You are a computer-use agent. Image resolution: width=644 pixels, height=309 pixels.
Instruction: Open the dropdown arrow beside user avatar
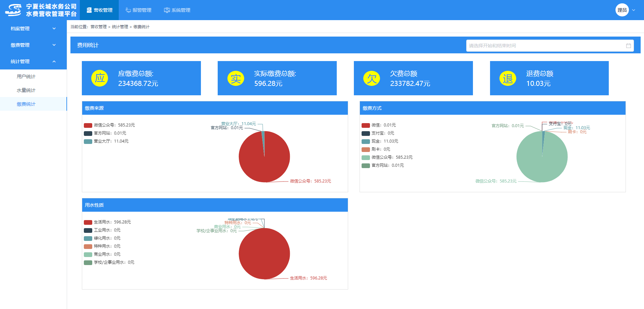tap(634, 10)
